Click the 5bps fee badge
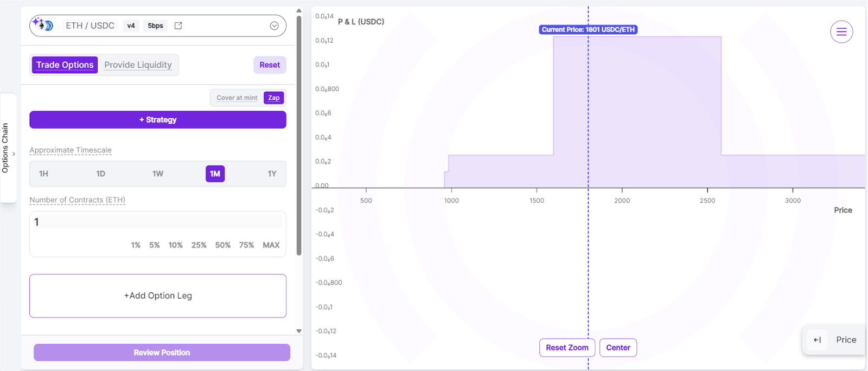Screen dimensions: 868x371 pos(156,25)
